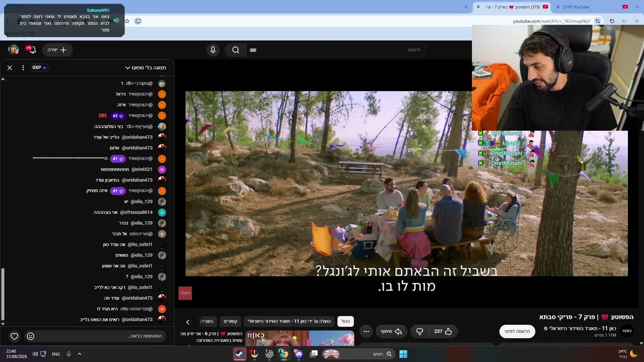Switch keyboard language from ENG
This screenshot has height=362, width=644.
click(x=56, y=354)
